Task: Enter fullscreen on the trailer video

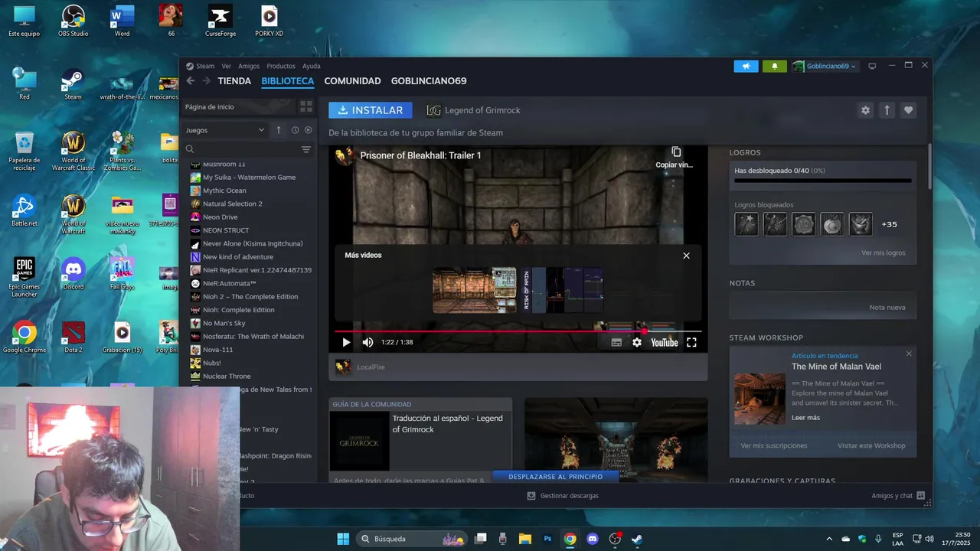Action: (691, 342)
